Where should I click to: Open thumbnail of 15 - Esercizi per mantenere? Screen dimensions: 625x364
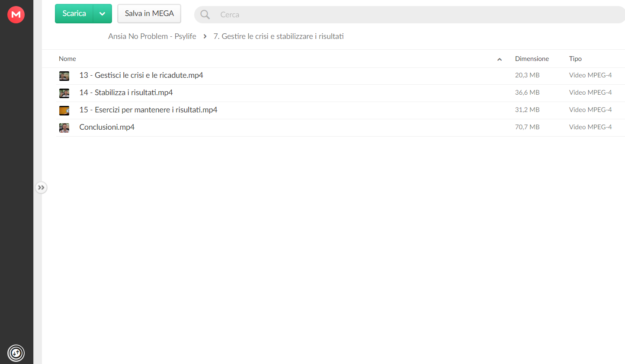(x=64, y=111)
